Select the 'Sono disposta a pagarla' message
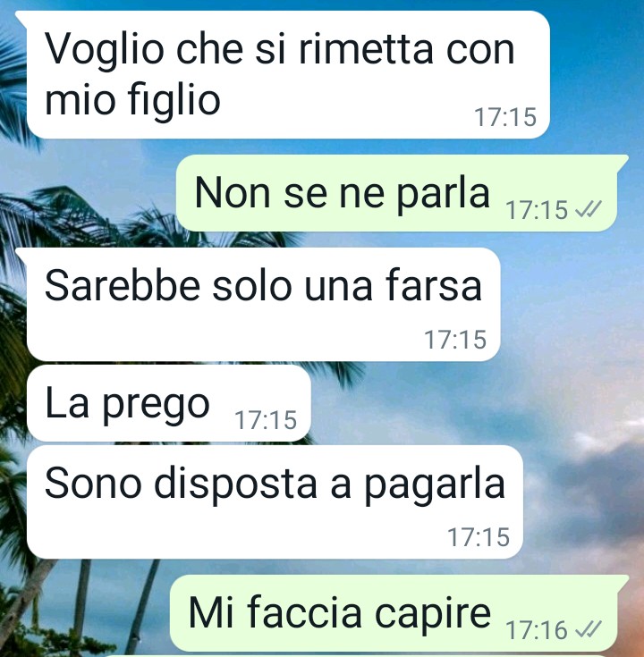 275,501
